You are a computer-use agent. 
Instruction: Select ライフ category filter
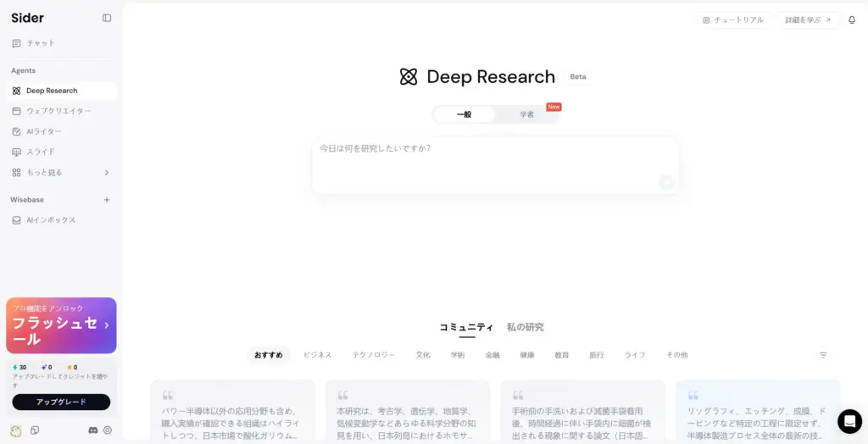click(635, 355)
